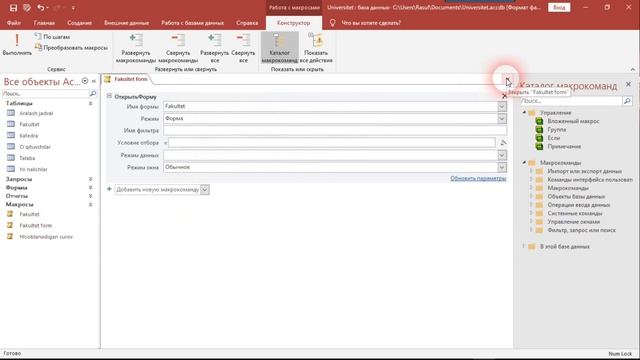
Task: Expand Импорт или экспорт данных folder
Action: pos(531,171)
